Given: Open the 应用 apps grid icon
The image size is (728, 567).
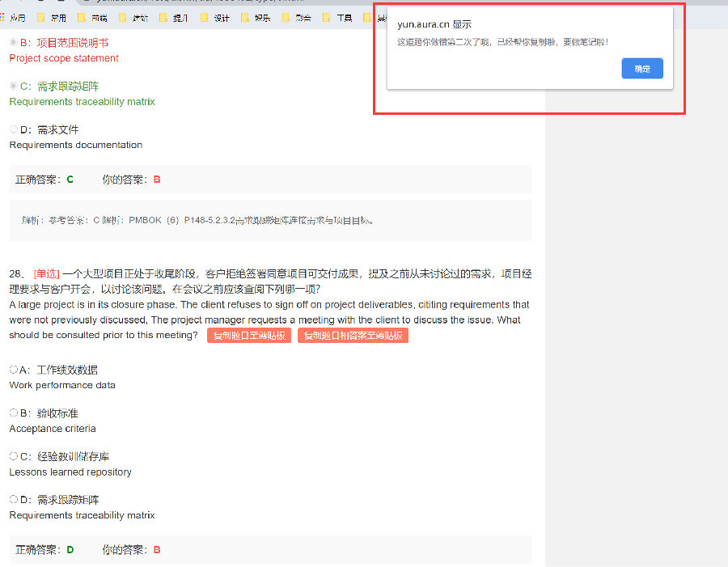Looking at the screenshot, I should tap(4, 17).
